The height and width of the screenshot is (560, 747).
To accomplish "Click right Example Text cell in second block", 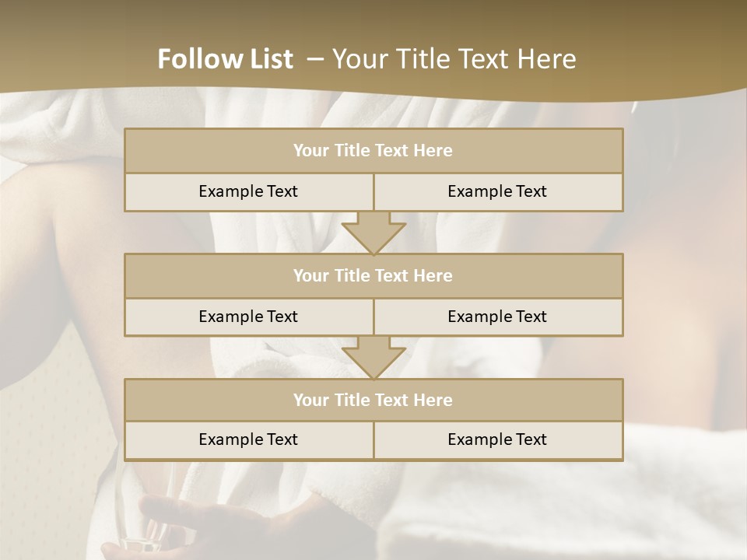I will pyautogui.click(x=497, y=317).
